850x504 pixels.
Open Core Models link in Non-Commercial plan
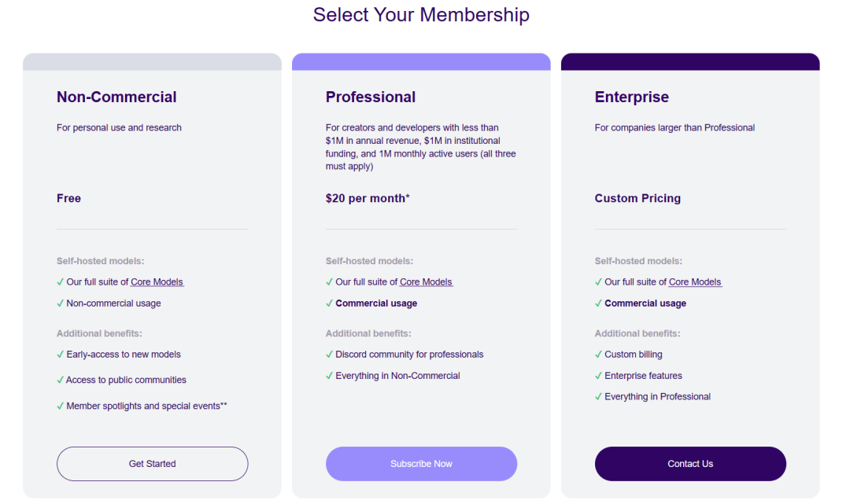157,282
